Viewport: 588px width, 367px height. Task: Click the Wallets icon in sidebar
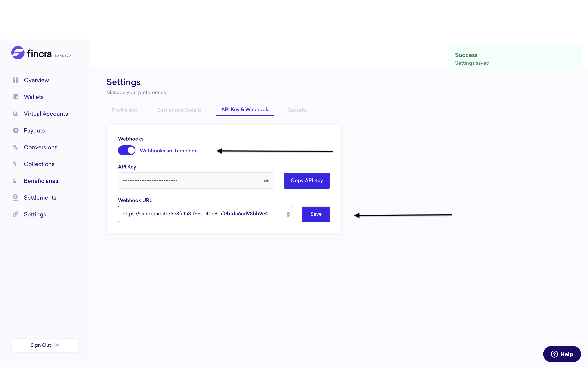point(15,97)
